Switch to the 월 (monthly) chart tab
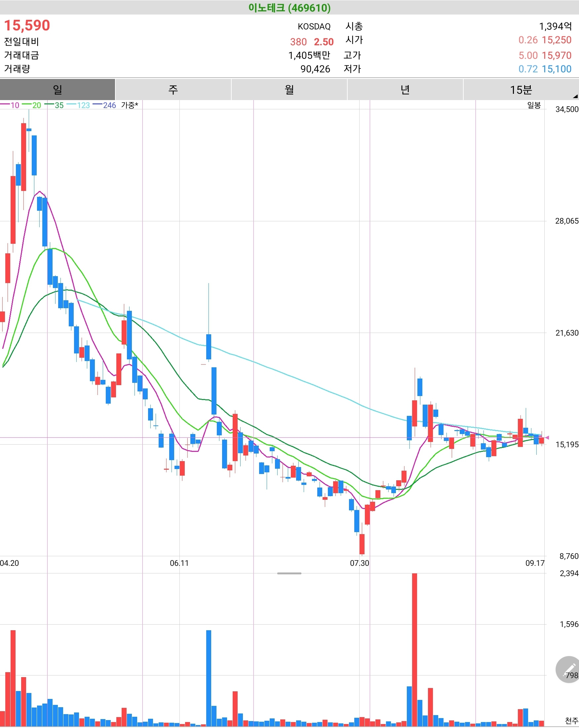This screenshot has height=728, width=579. click(x=289, y=90)
